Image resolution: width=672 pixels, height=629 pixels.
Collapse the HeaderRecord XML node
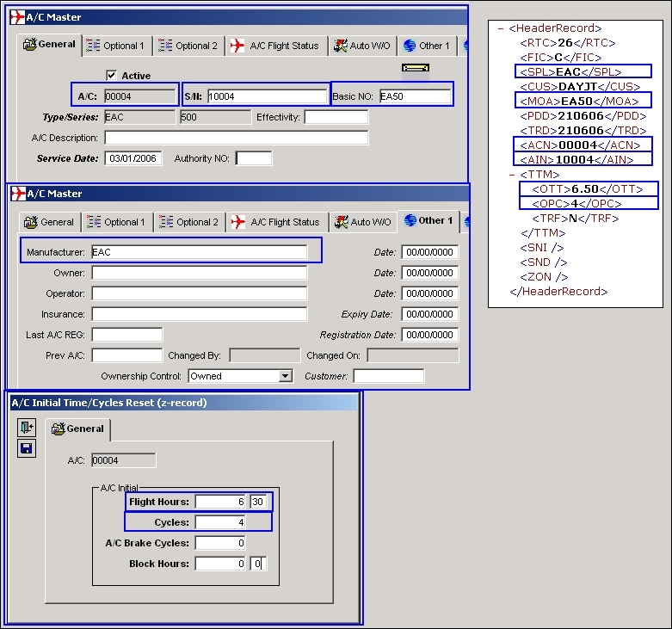(x=500, y=28)
